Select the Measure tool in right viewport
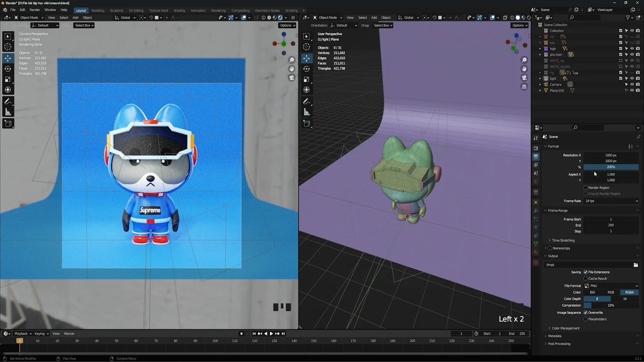 coord(307,113)
